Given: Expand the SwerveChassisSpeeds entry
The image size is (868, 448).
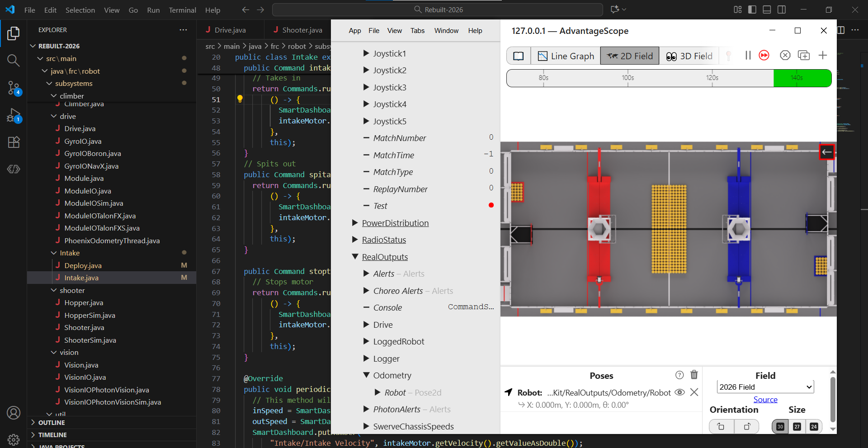Looking at the screenshot, I should coord(366,426).
